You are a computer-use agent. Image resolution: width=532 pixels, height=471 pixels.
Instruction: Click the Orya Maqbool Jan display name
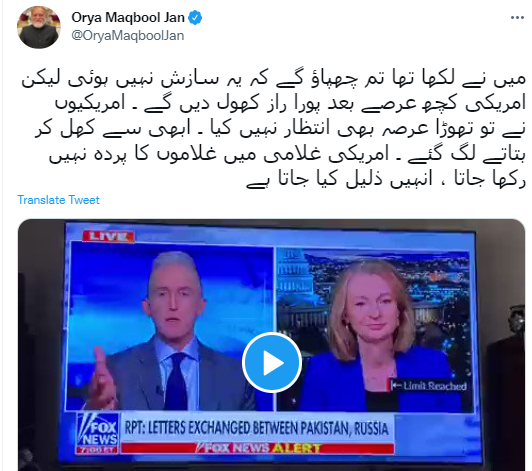(x=128, y=17)
